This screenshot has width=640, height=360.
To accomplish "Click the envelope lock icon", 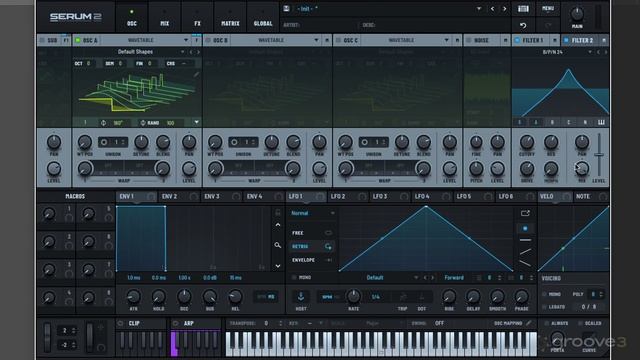I will click(x=278, y=212).
